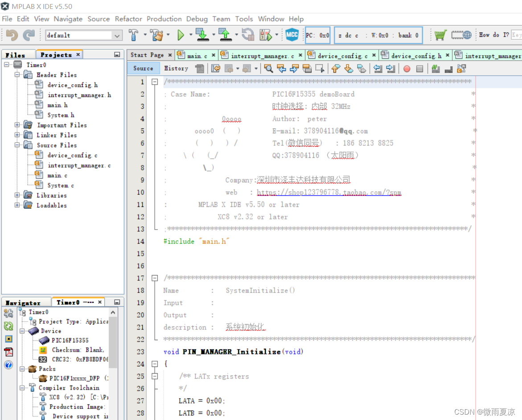Collapse the Source Files folder

[x=17, y=145]
